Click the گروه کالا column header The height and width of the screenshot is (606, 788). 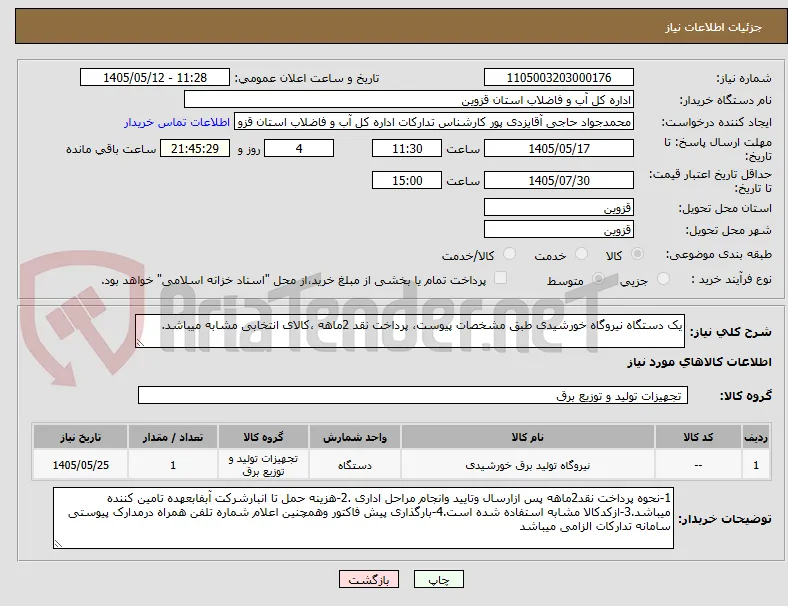point(263,437)
